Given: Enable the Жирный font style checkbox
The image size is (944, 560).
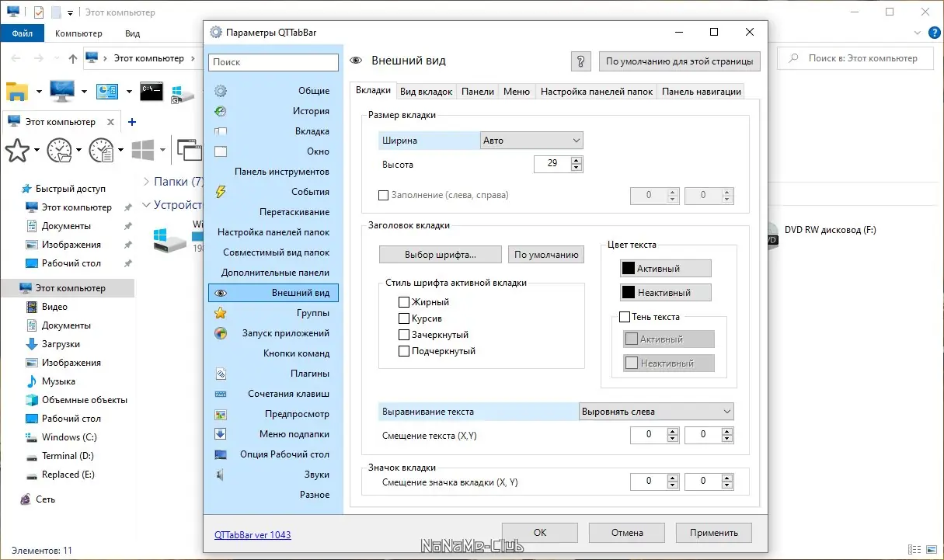Looking at the screenshot, I should pyautogui.click(x=403, y=302).
